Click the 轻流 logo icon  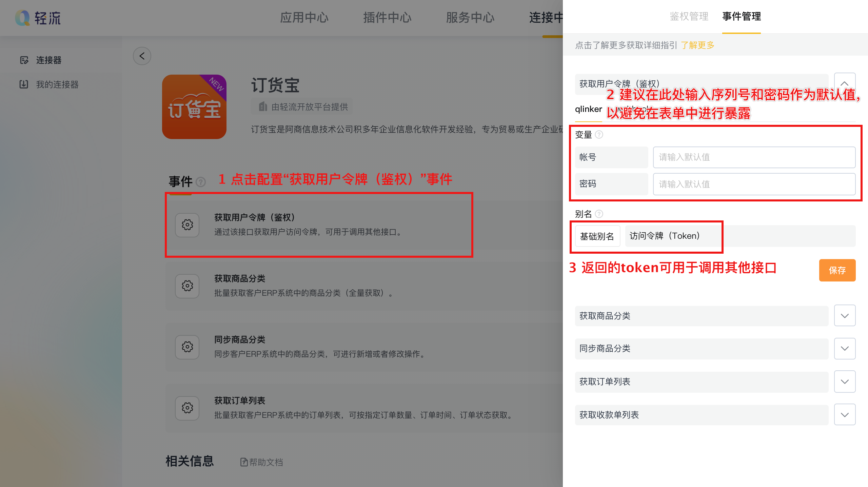point(22,18)
